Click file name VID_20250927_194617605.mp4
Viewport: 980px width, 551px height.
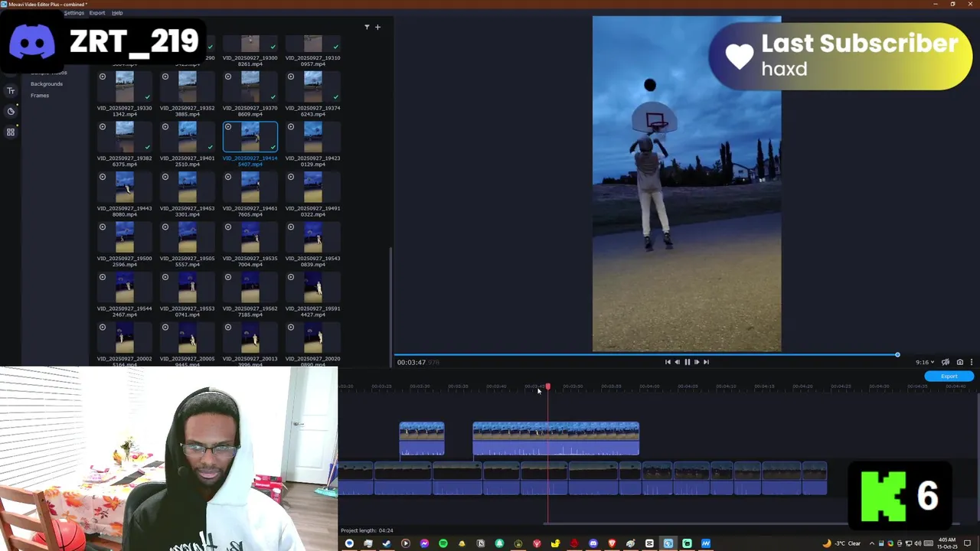click(x=250, y=211)
